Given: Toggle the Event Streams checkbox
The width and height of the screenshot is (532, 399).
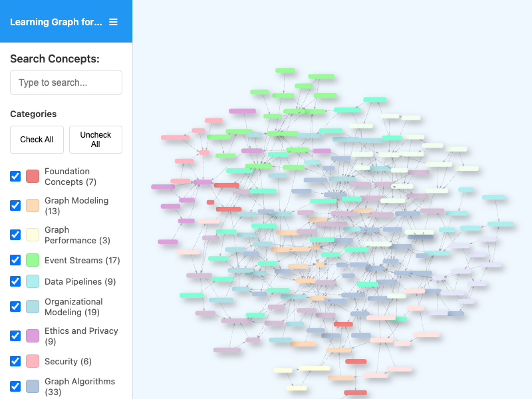Looking at the screenshot, I should tap(15, 260).
